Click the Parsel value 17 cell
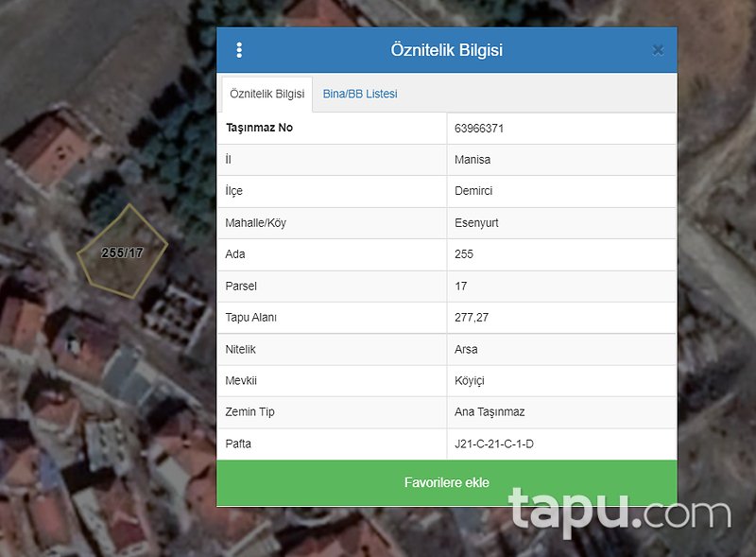The width and height of the screenshot is (756, 557). 461,287
